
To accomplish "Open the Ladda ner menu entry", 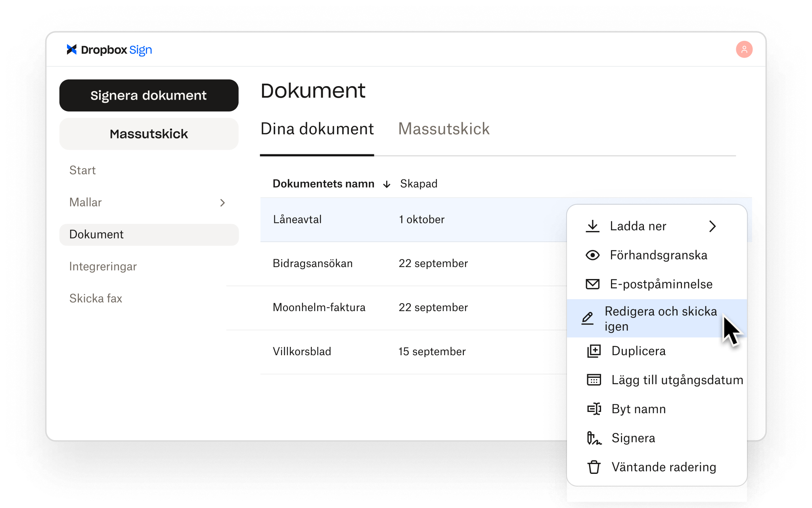I will 657,226.
